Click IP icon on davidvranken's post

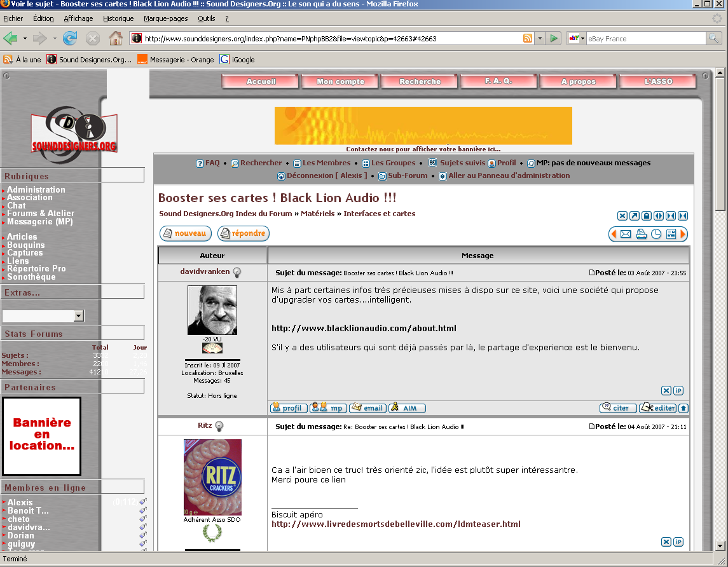tap(678, 390)
